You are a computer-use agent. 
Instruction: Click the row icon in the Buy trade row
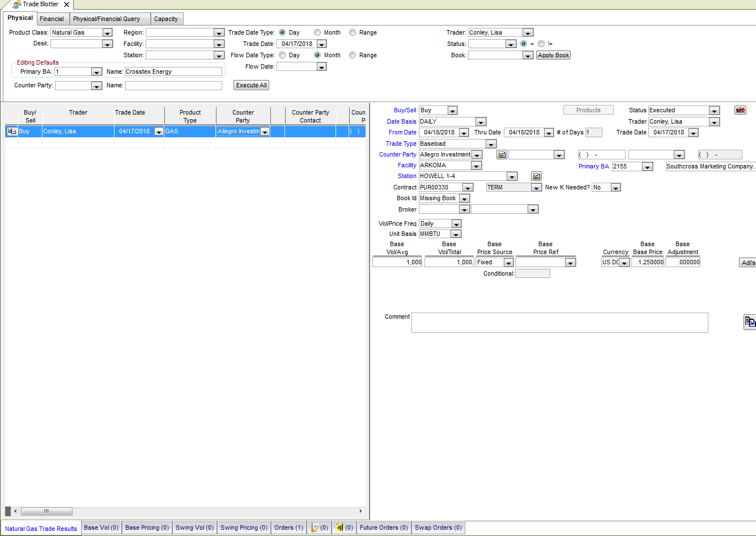tap(11, 132)
